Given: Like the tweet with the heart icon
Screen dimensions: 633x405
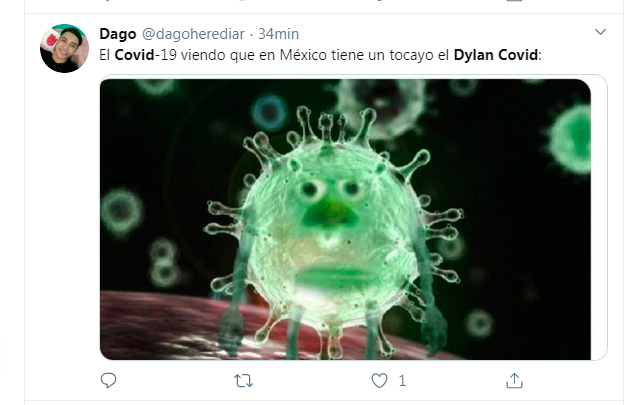Looking at the screenshot, I should pos(379,380).
